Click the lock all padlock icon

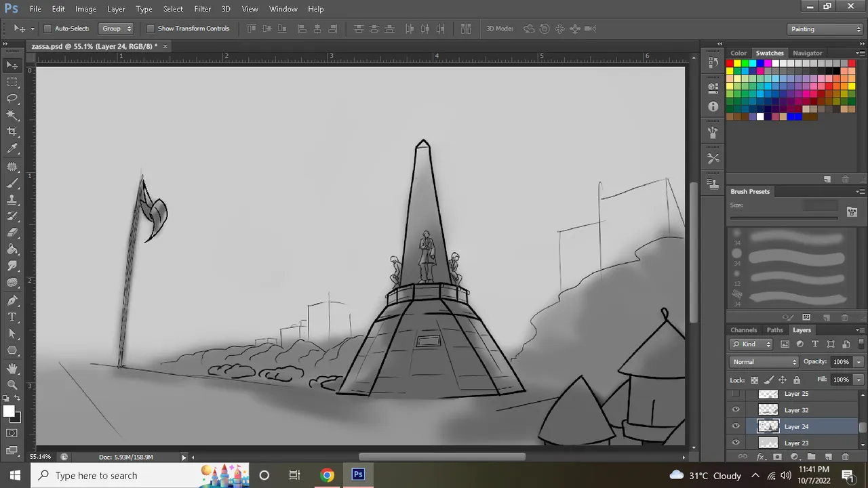797,380
